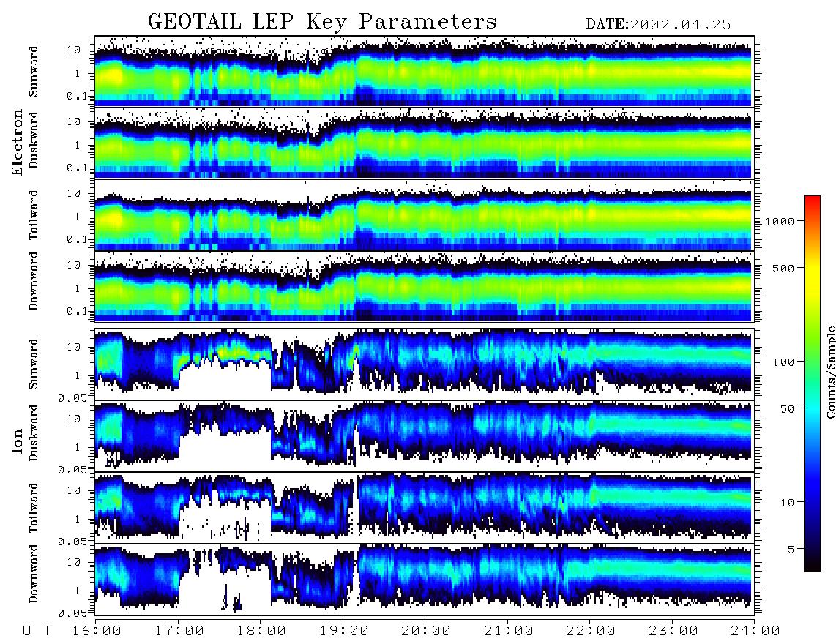Click the Ion 'Tailward' panel label
The image size is (836, 644).
click(x=34, y=508)
